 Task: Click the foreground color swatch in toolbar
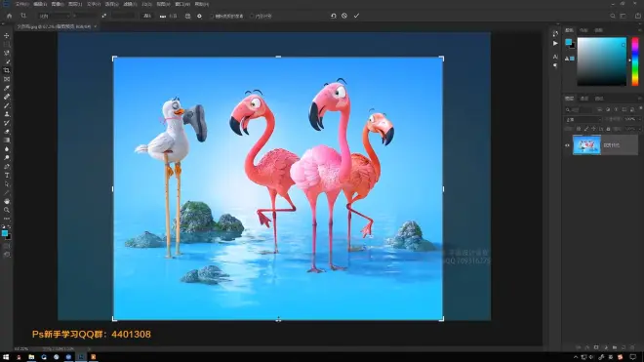click(x=5, y=233)
